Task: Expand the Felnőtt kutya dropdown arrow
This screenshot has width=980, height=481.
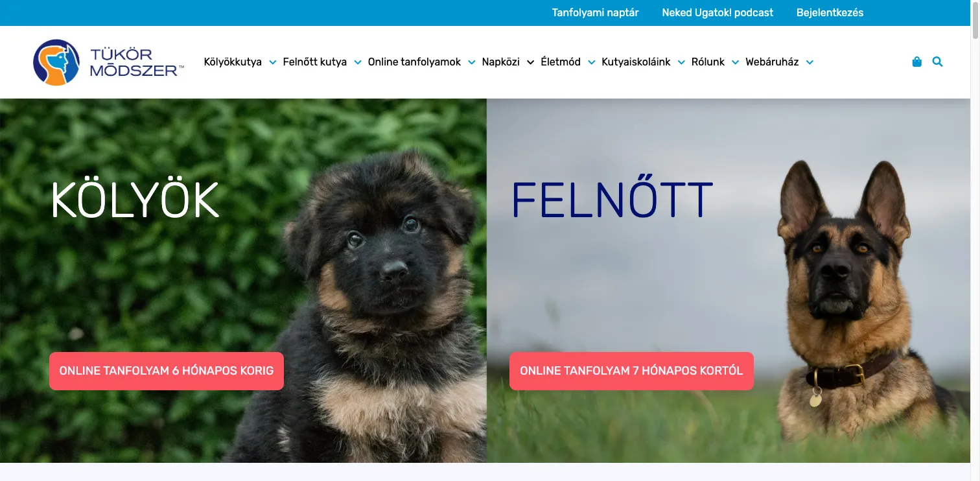Action: pyautogui.click(x=358, y=62)
